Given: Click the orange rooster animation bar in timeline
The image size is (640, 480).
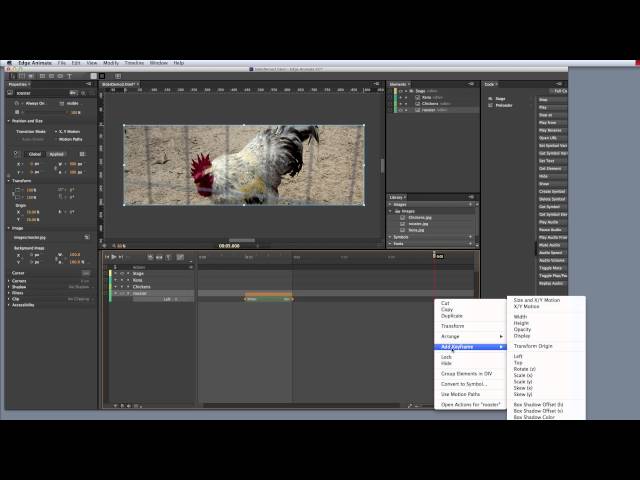Looking at the screenshot, I should [x=269, y=294].
